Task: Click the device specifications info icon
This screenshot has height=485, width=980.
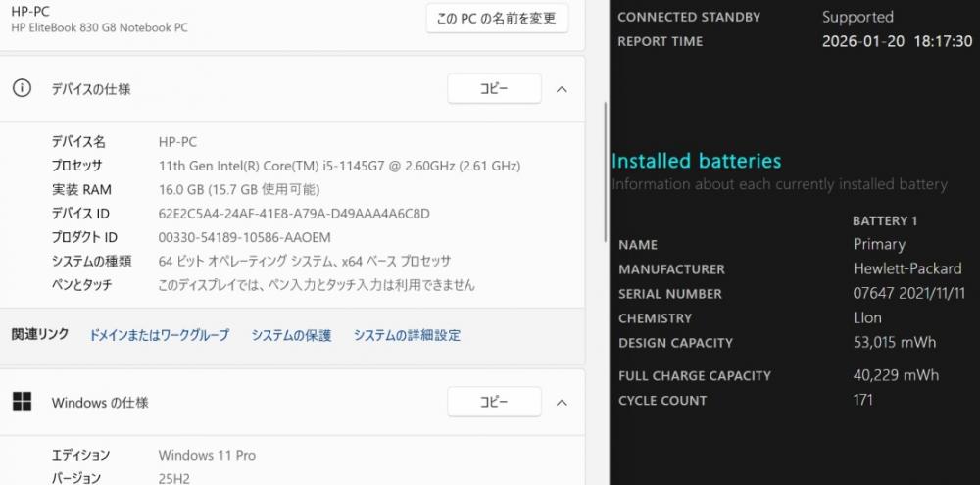Action: 22,88
